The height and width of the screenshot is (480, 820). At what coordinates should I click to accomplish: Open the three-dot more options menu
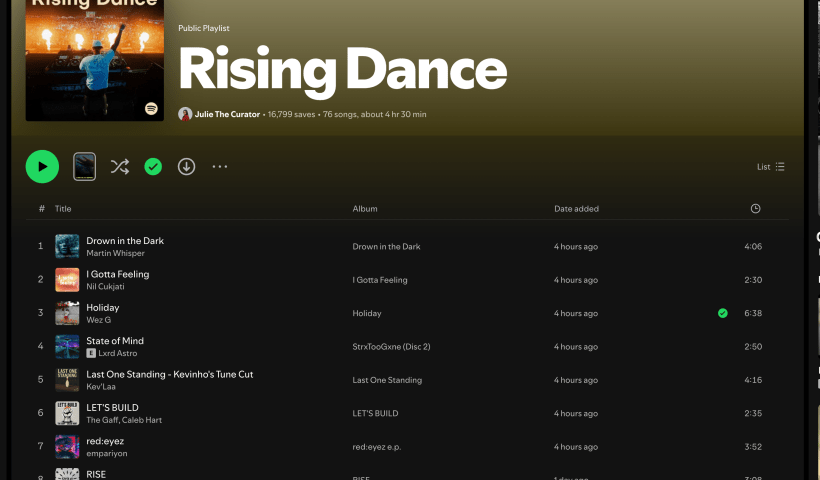[x=220, y=167]
